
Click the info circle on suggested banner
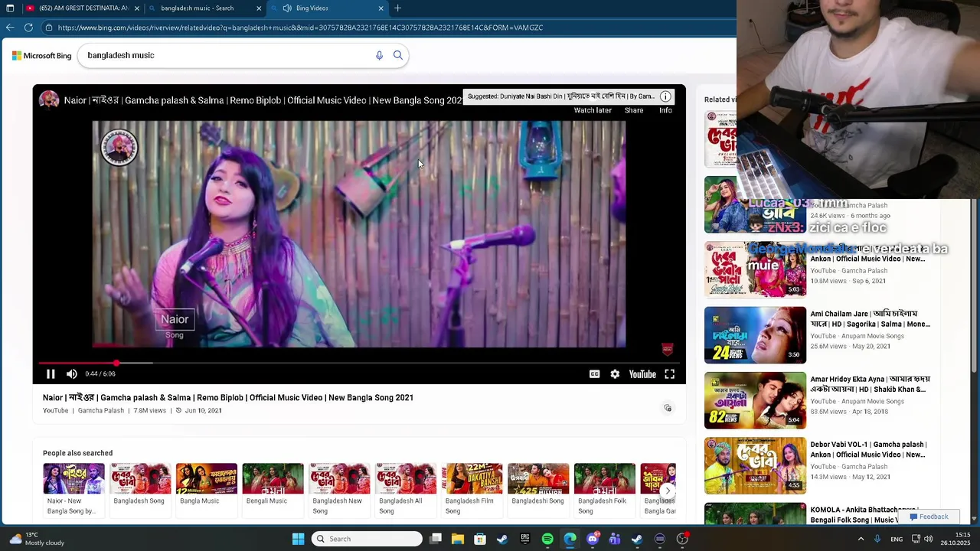point(665,96)
